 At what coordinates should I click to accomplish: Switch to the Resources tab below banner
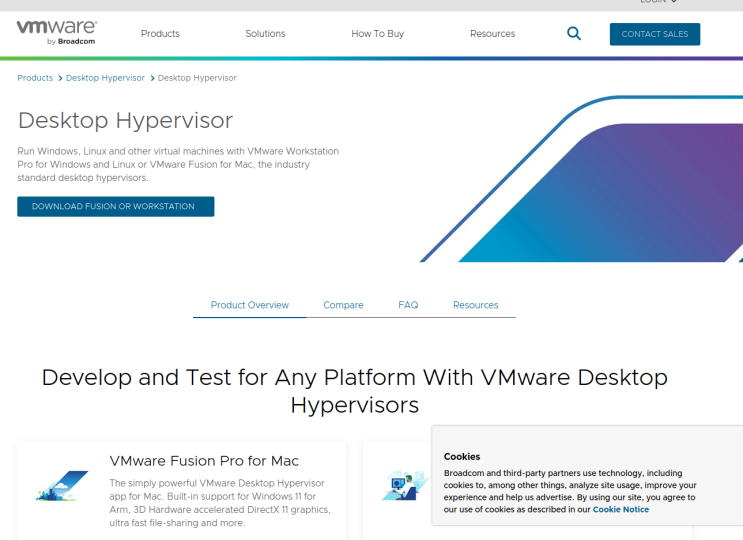click(476, 305)
